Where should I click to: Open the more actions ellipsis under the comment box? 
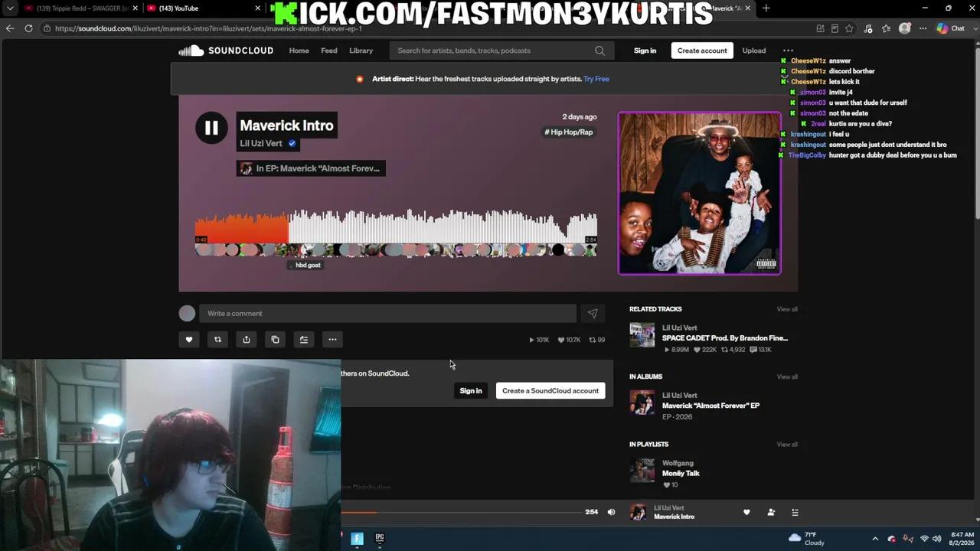[x=332, y=340]
